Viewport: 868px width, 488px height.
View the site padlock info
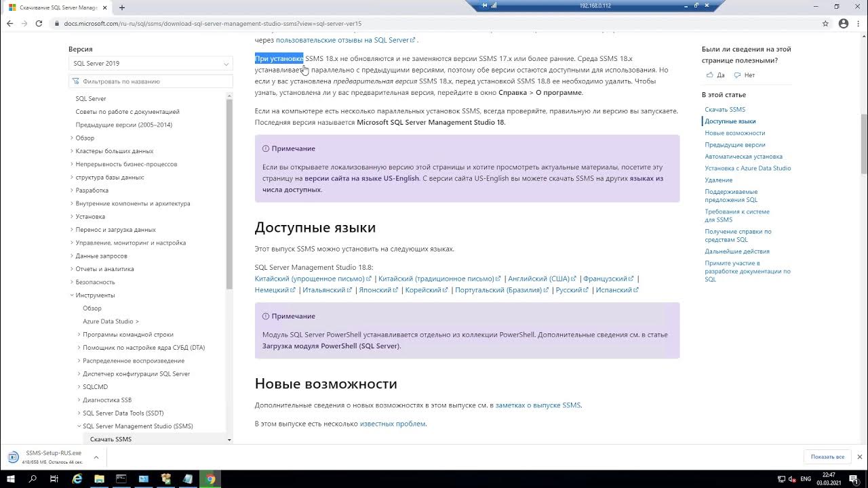57,23
